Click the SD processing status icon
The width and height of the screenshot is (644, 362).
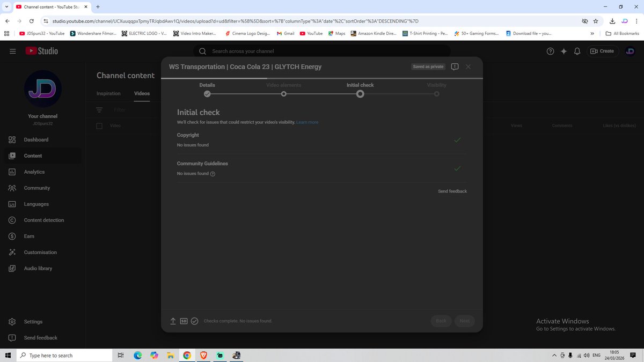click(x=184, y=321)
